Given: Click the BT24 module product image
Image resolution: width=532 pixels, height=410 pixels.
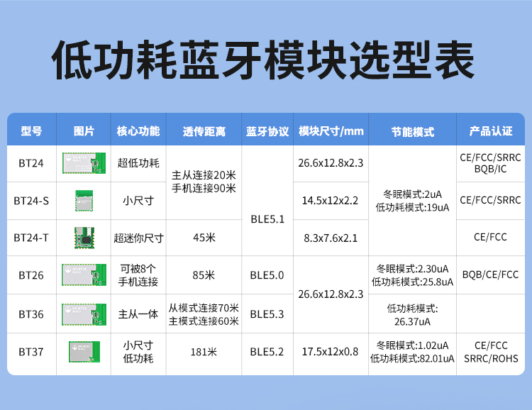Looking at the screenshot, I should click(83, 163).
